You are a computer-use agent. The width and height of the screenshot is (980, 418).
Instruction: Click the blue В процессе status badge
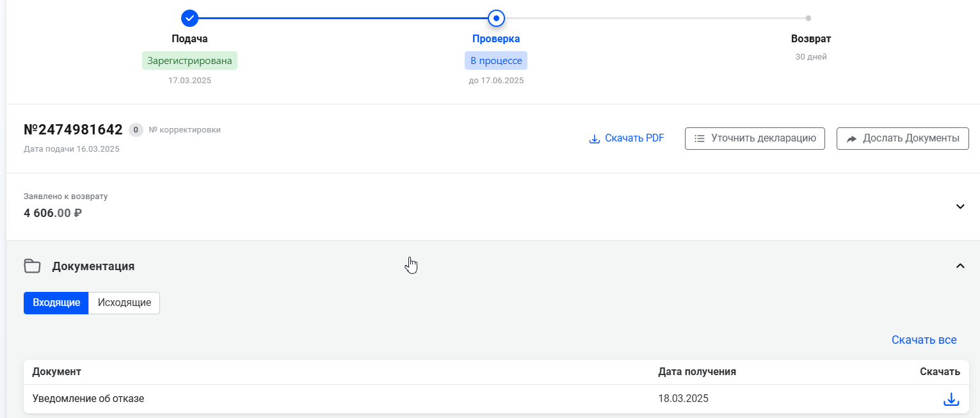[x=496, y=61]
